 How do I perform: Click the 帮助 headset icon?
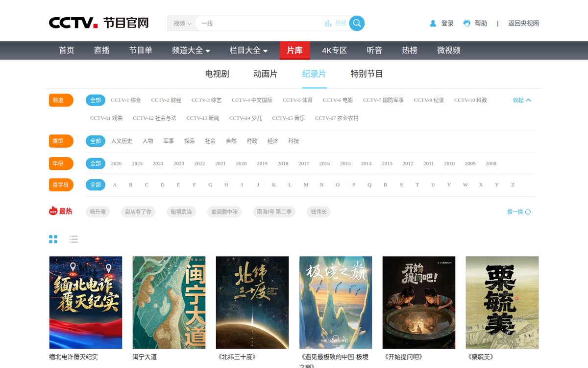click(467, 23)
